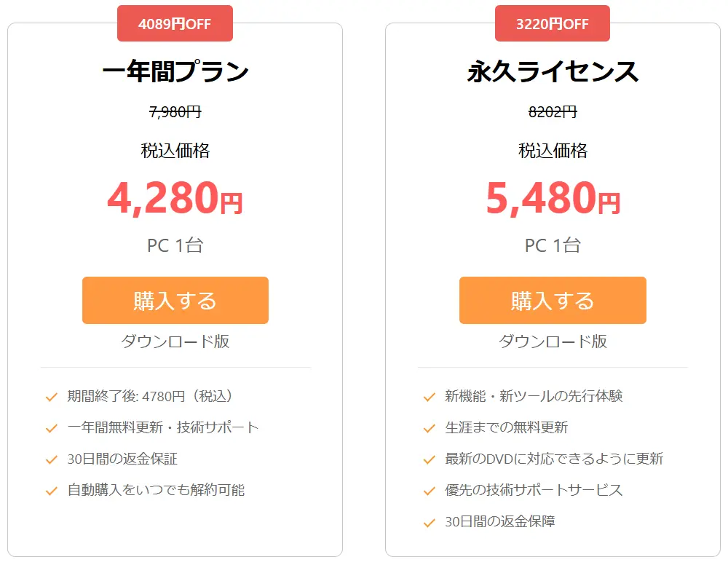Click checkmark beside 30日間の返金保障
This screenshot has height=565, width=728.
click(430, 522)
